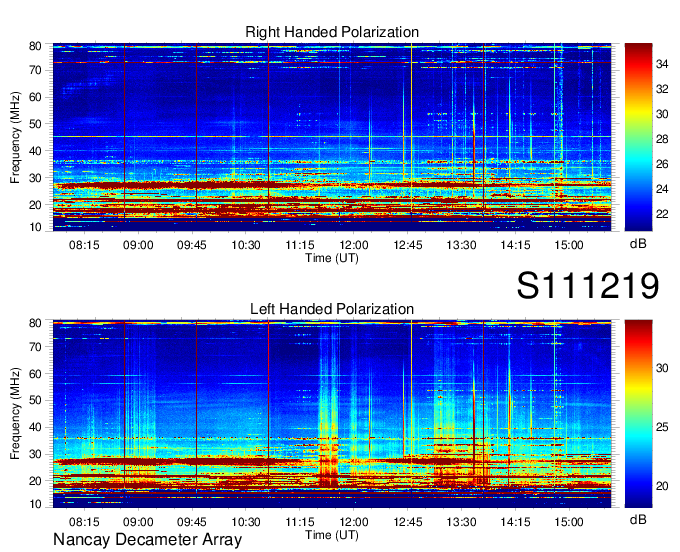Click Time (UT) label under Left Handed plot
The height and width of the screenshot is (552, 680).
332,535
